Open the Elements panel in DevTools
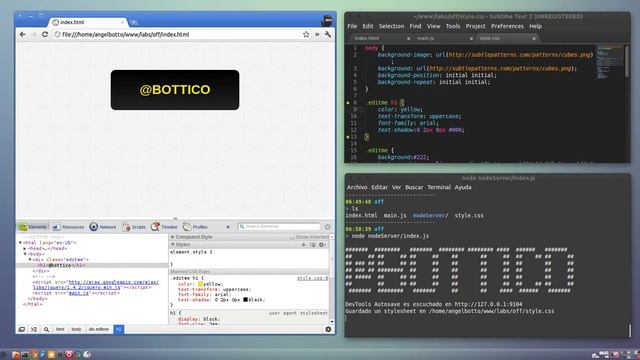The height and width of the screenshot is (360, 640). 33,227
